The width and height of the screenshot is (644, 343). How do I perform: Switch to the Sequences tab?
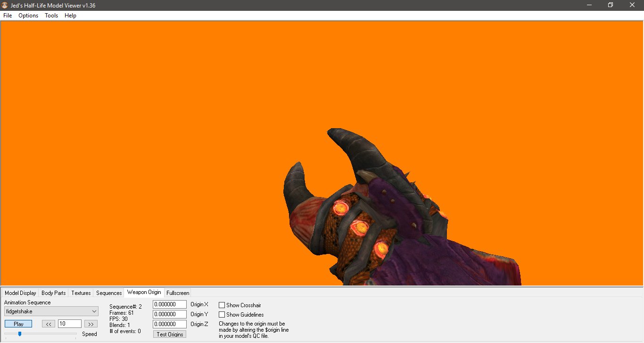(x=108, y=293)
